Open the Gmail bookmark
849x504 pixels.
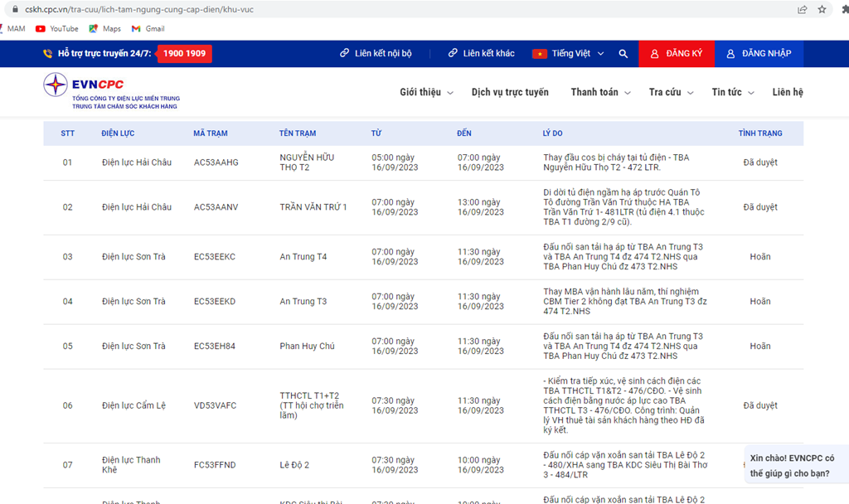tap(148, 28)
